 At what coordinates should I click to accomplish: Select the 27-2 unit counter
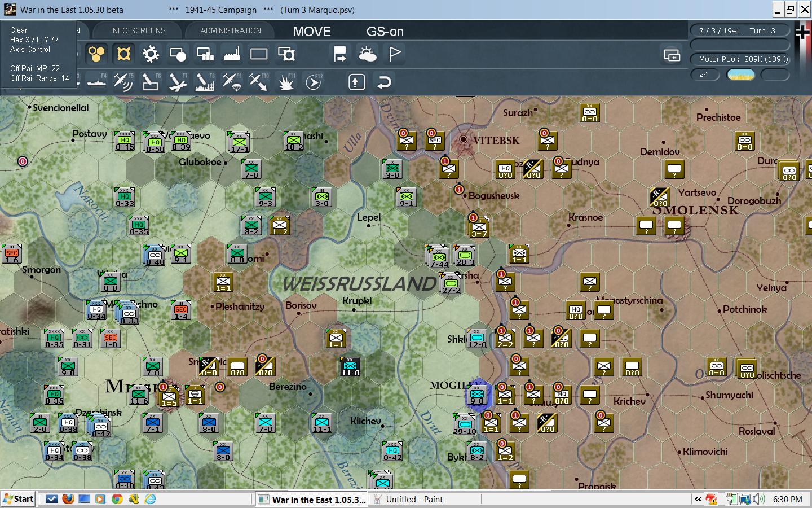point(451,284)
